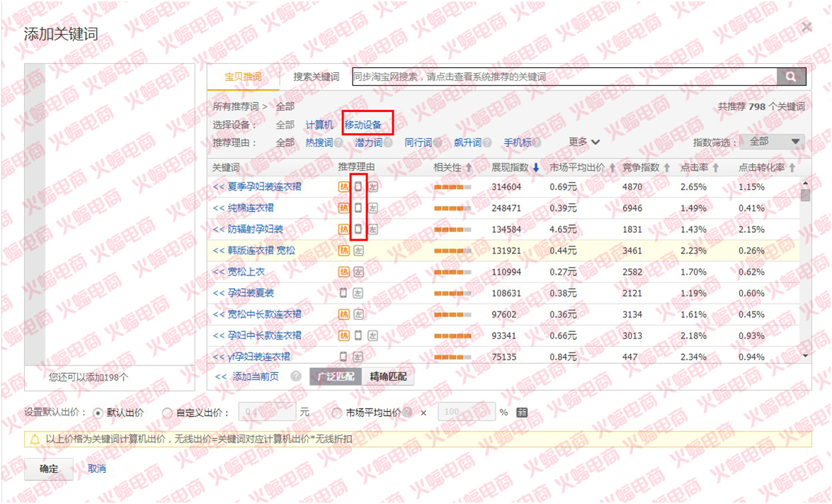Click the market price percent input
The width and height of the screenshot is (832, 504).
467,412
